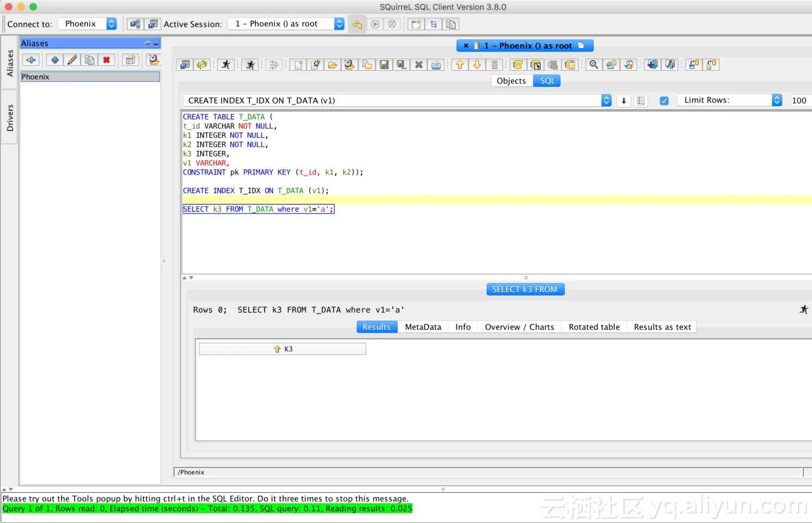Select the SELECT k3 FROM result tab
Screen dimensions: 812x523
525,289
